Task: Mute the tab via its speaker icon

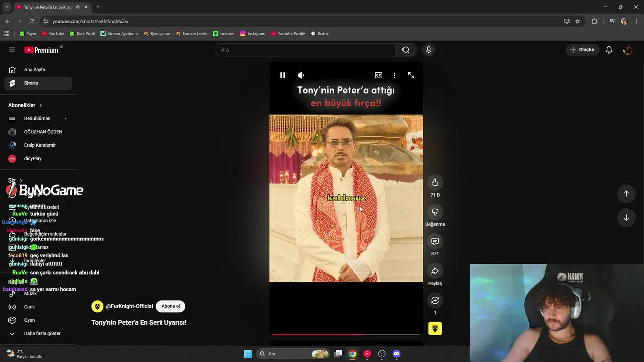Action: coord(77,7)
